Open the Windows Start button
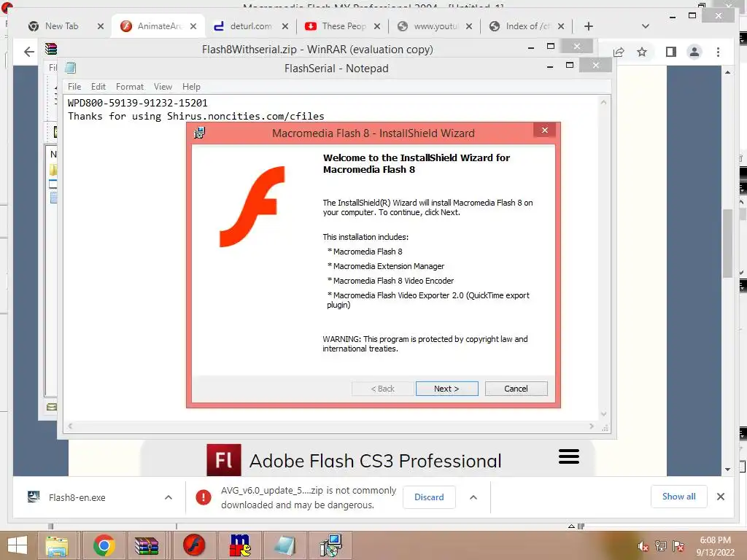The height and width of the screenshot is (560, 747). point(18,545)
